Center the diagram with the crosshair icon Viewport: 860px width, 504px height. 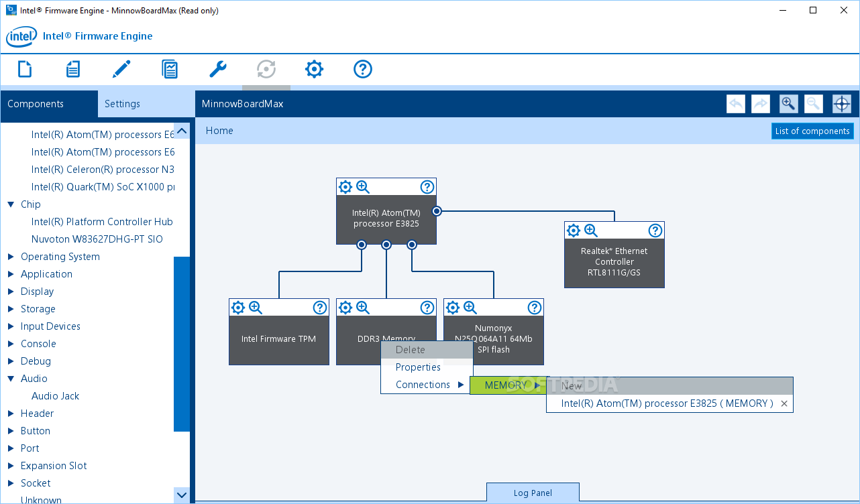(842, 104)
